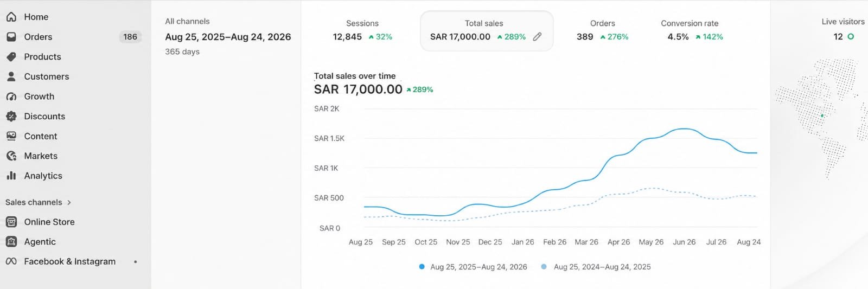The image size is (868, 289).
Task: Click the 186 orders count badge
Action: 130,37
